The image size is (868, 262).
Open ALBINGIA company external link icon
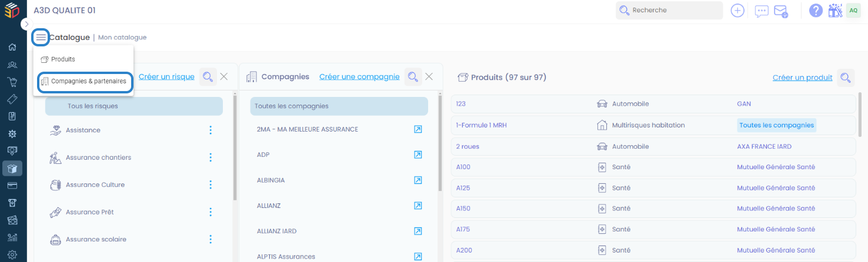pyautogui.click(x=418, y=180)
